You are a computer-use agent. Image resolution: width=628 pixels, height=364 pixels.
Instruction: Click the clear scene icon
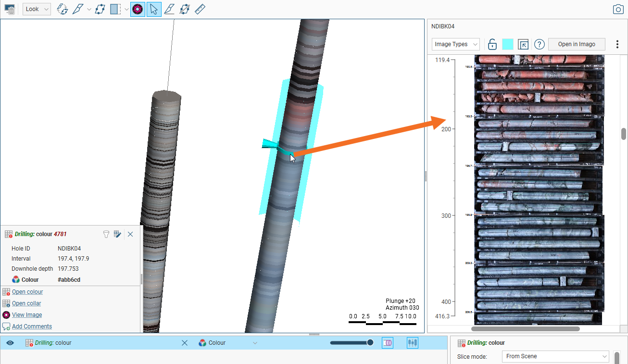[10, 9]
